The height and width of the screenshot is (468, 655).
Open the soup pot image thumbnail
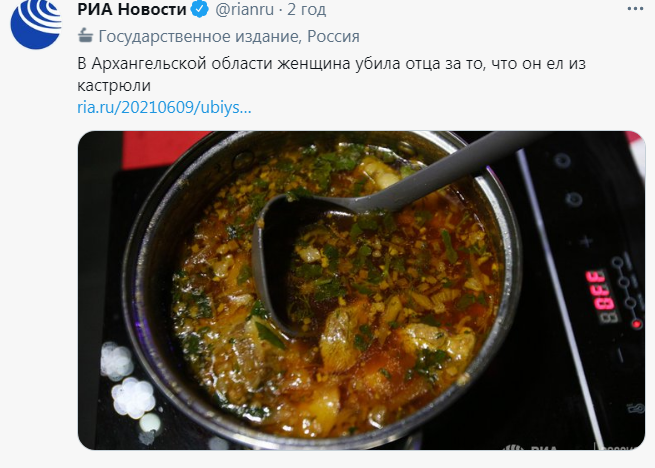pos(361,290)
